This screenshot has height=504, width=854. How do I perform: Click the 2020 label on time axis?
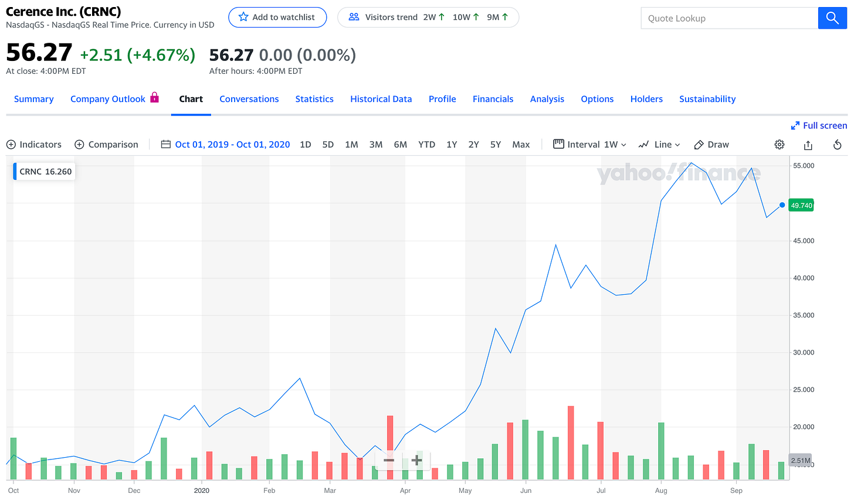[x=202, y=491]
